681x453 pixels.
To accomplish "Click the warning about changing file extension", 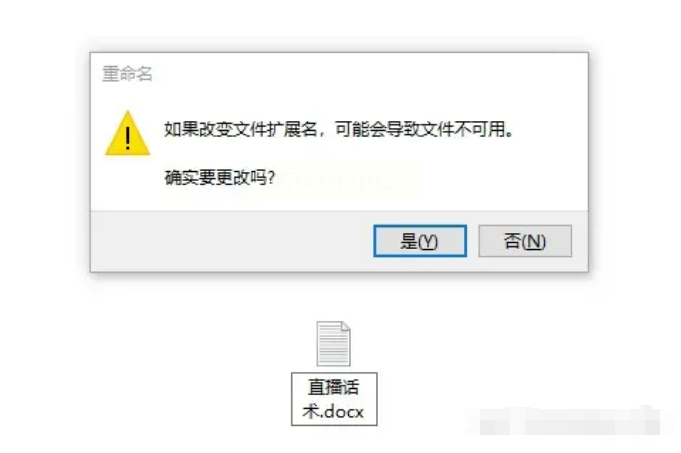I will 339,129.
